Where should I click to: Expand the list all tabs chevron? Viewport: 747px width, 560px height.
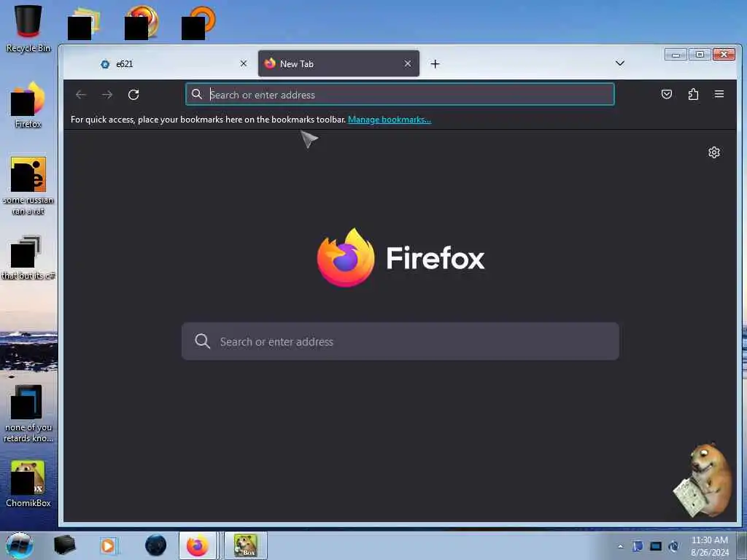620,63
